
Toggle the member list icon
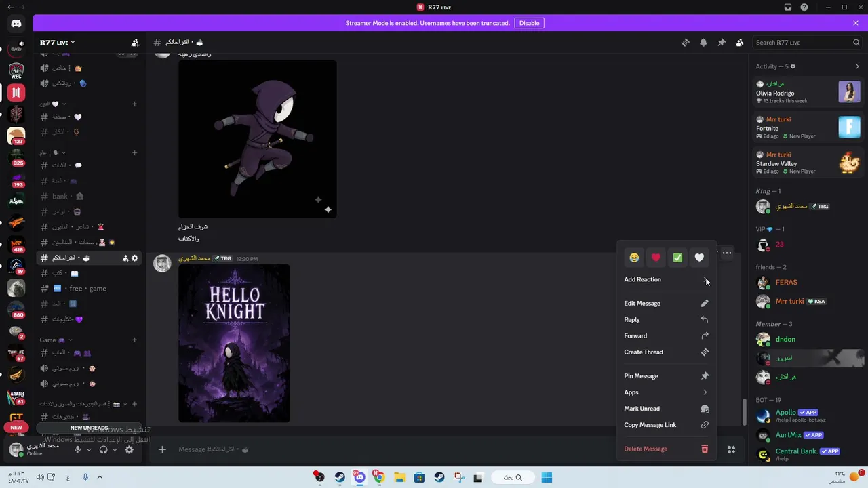click(740, 43)
